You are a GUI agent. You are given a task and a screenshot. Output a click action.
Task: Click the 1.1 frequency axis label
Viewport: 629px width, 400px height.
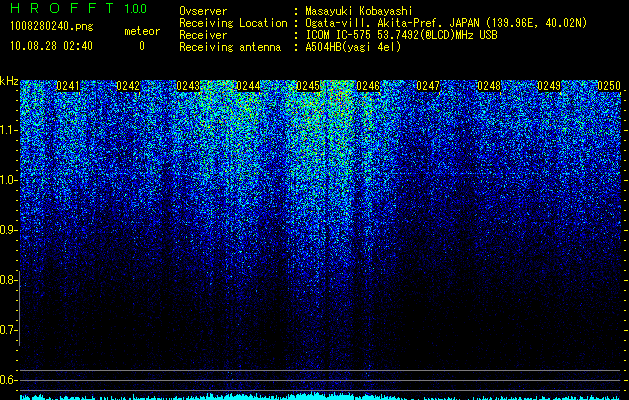point(8,130)
